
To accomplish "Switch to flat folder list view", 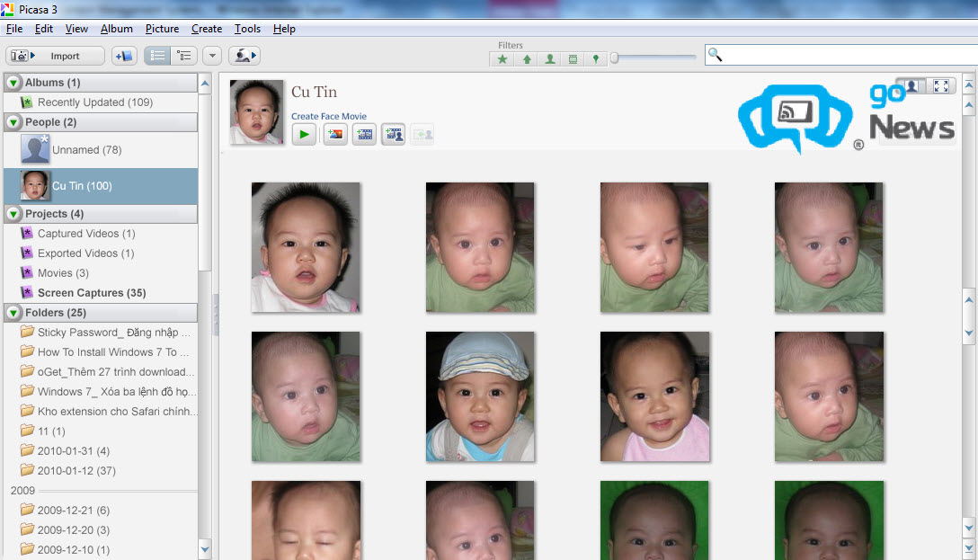I will [x=157, y=56].
